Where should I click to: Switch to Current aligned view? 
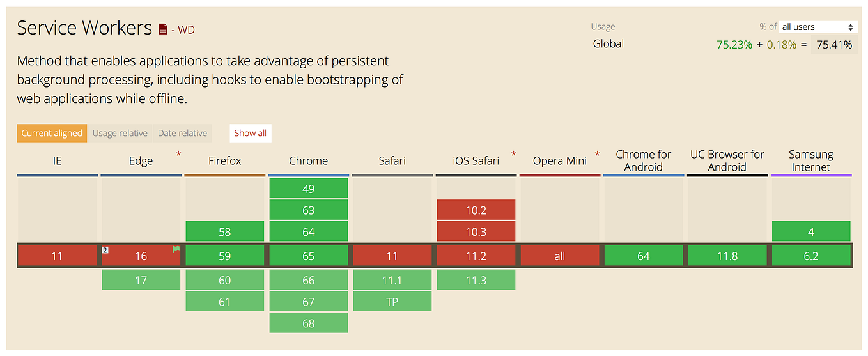click(x=52, y=133)
